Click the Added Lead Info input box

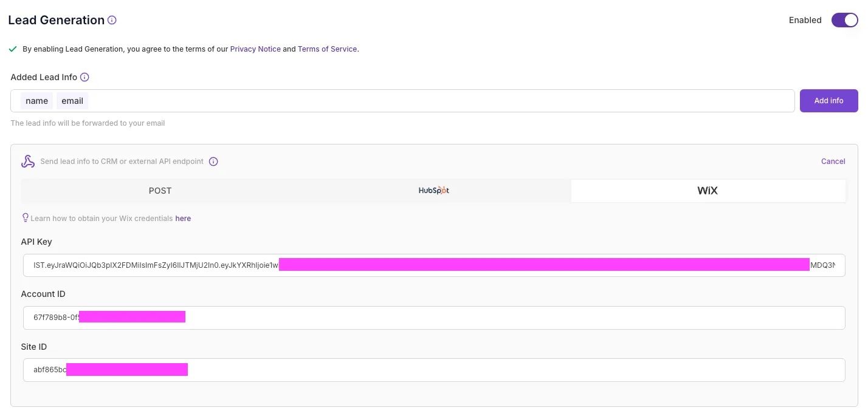point(402,101)
